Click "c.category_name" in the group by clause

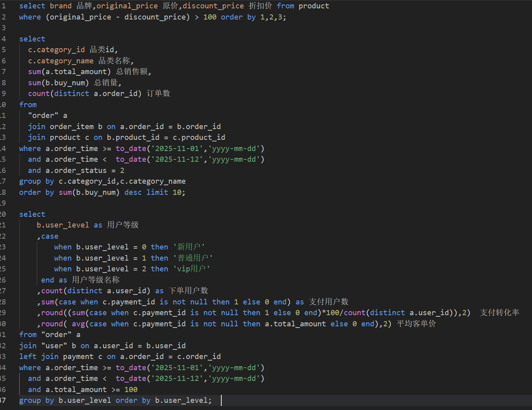point(153,181)
